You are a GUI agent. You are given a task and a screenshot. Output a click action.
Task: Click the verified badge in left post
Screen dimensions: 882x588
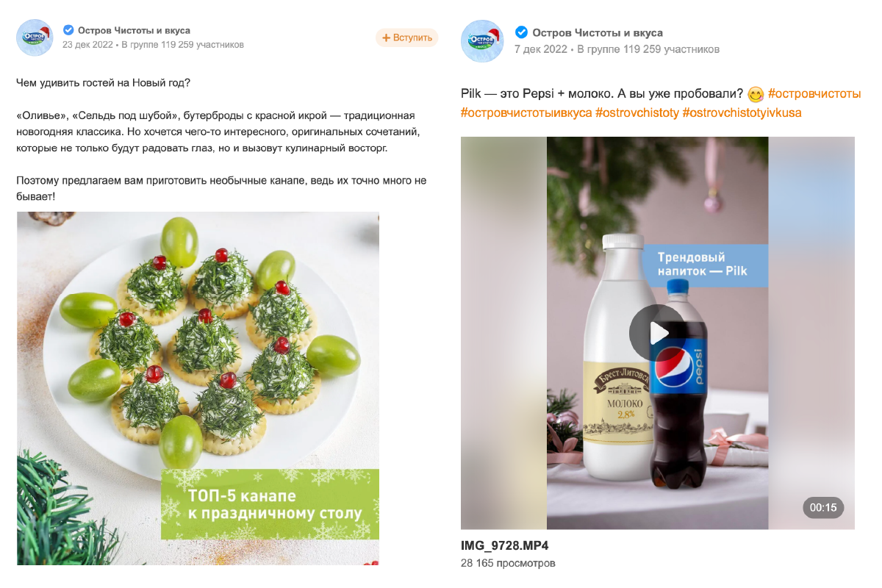coord(68,30)
